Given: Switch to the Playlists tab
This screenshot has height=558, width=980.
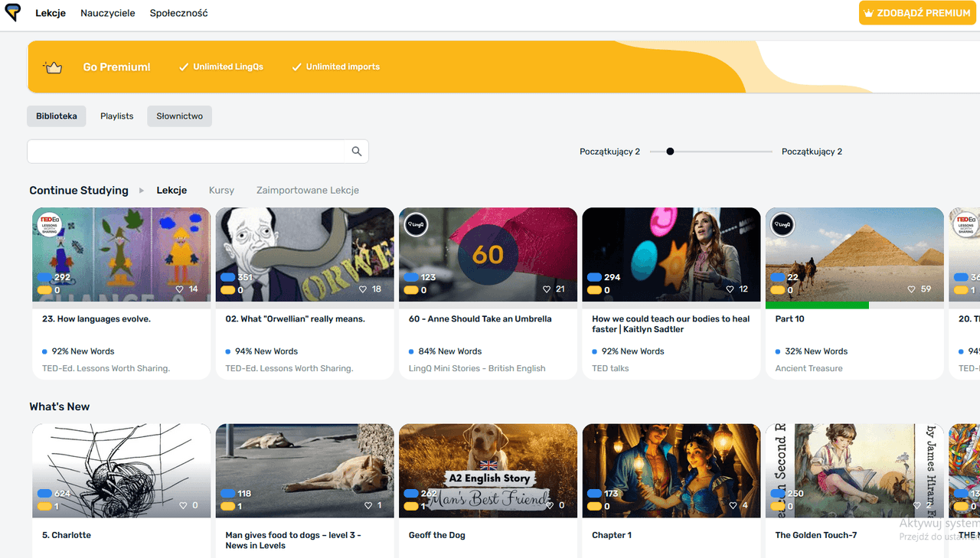Looking at the screenshot, I should click(116, 116).
